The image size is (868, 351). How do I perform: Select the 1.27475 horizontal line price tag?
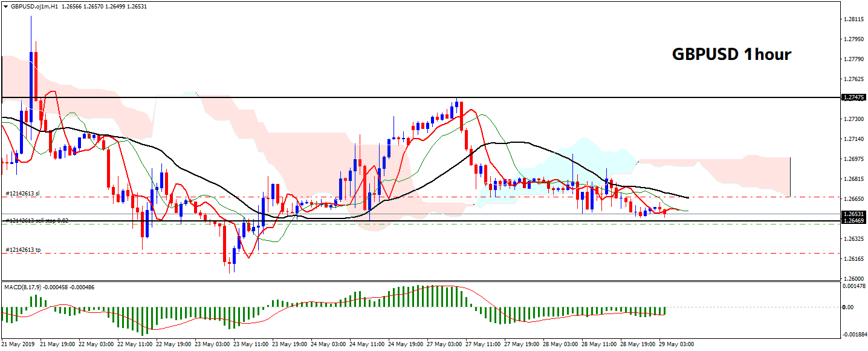click(x=853, y=97)
